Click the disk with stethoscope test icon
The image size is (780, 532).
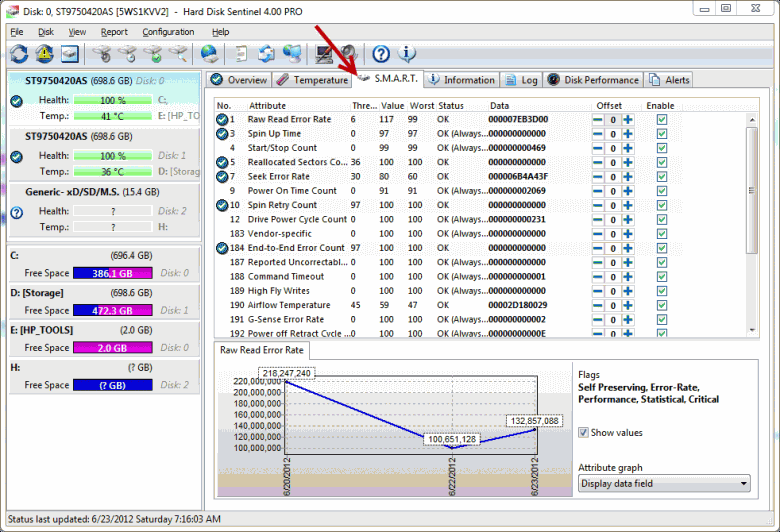(x=102, y=53)
